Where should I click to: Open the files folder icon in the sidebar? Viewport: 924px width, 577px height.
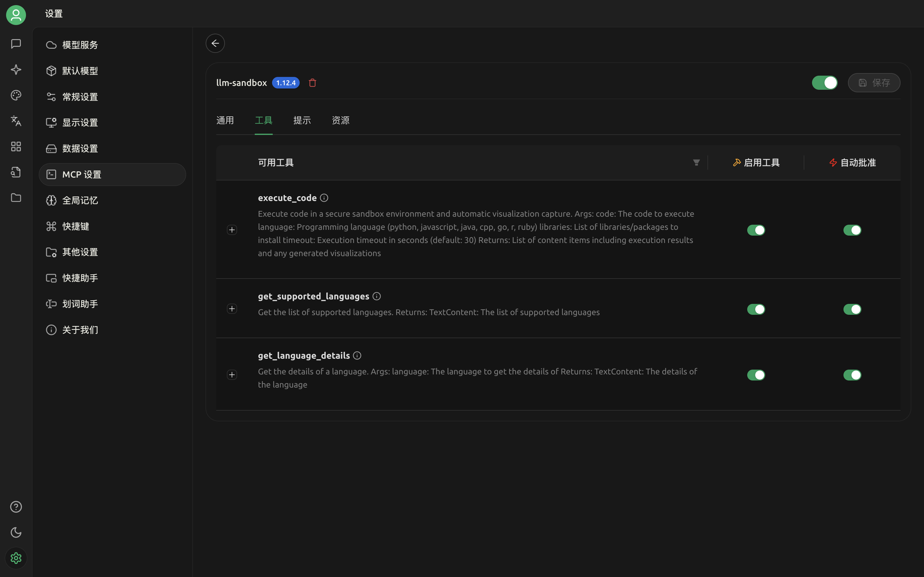[16, 198]
